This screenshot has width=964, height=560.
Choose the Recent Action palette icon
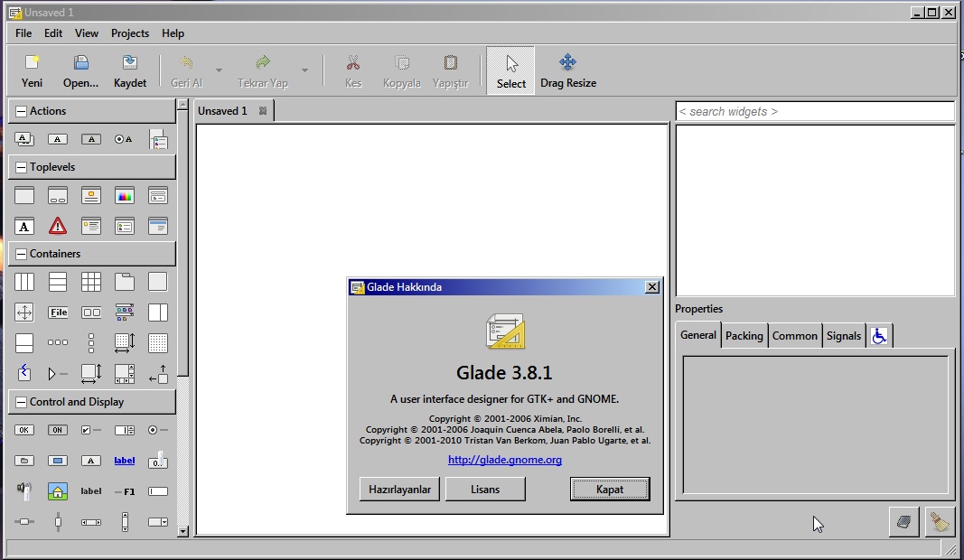coord(158,139)
